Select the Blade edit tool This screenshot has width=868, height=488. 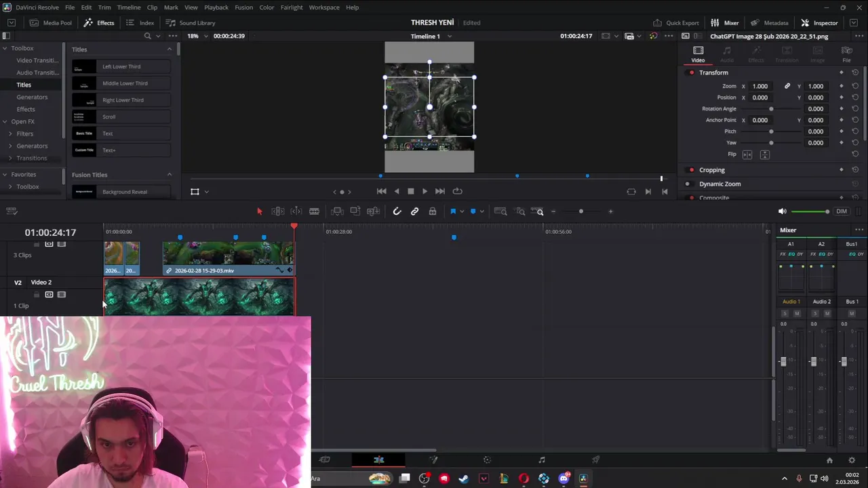(x=314, y=211)
